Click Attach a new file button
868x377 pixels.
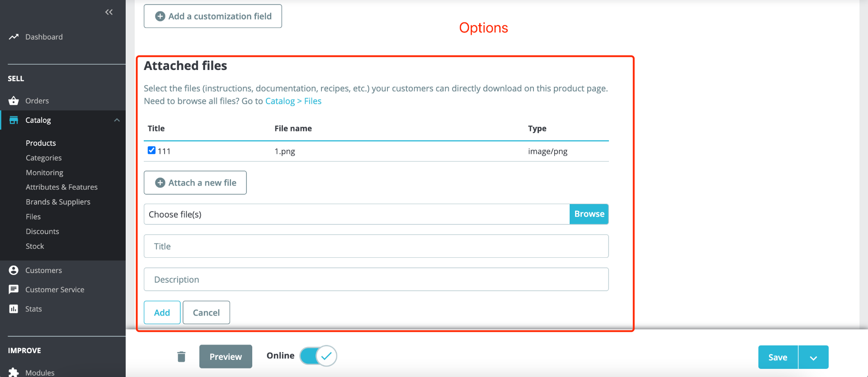tap(195, 183)
